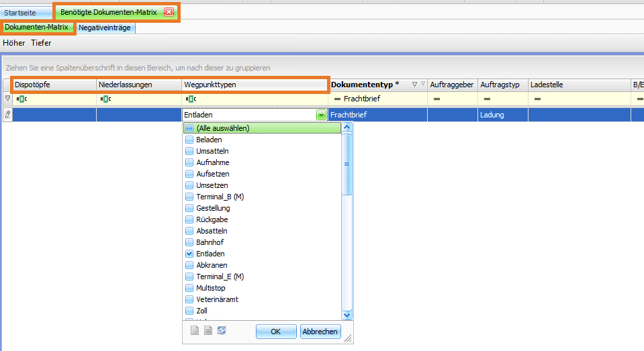Confirm selection with OK button

tap(276, 332)
